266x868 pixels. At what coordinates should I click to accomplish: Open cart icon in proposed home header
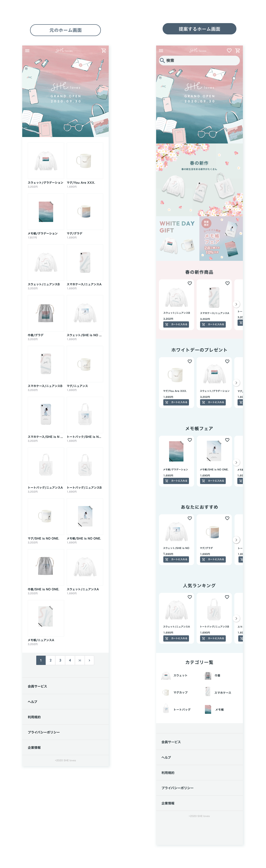click(238, 51)
